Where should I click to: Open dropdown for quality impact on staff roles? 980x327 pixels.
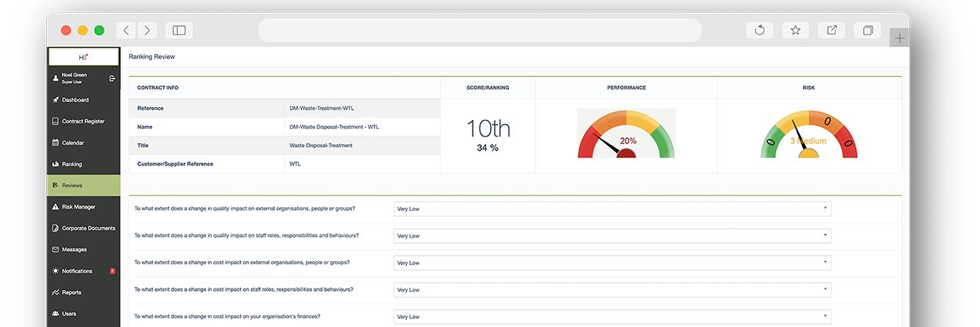point(612,235)
